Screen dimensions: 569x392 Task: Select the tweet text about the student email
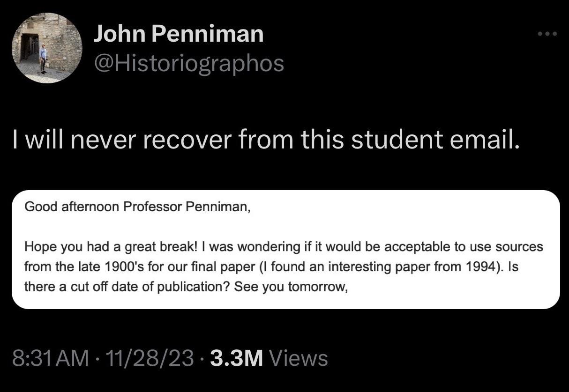[266, 140]
